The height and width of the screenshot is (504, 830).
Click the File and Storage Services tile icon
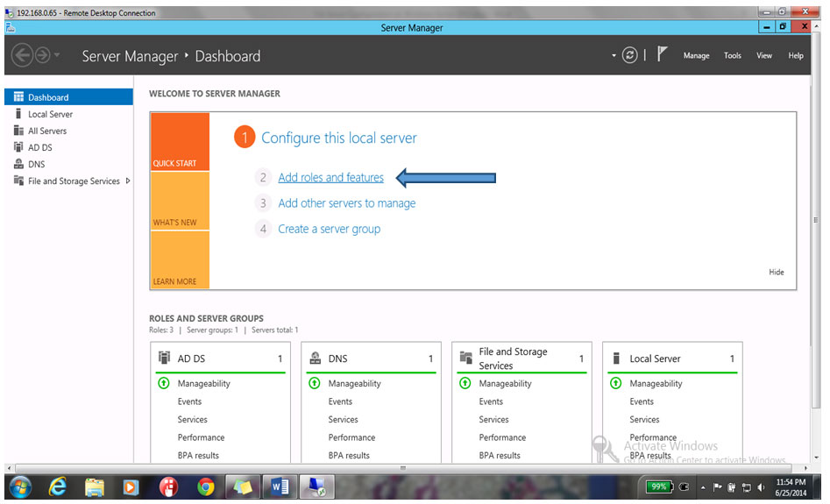point(465,358)
